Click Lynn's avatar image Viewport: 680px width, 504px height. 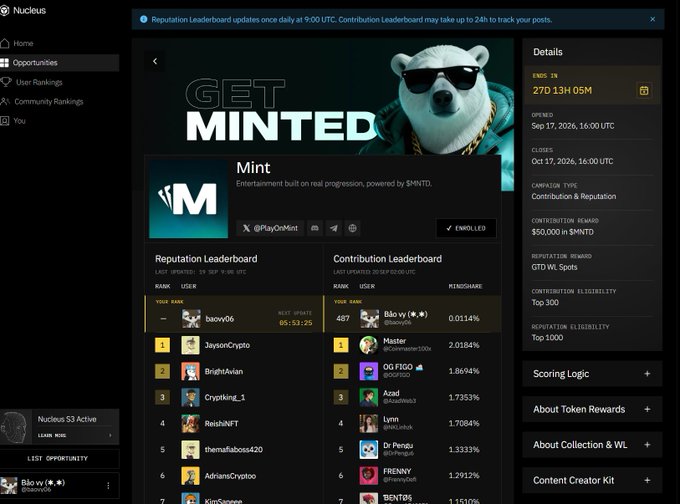369,423
